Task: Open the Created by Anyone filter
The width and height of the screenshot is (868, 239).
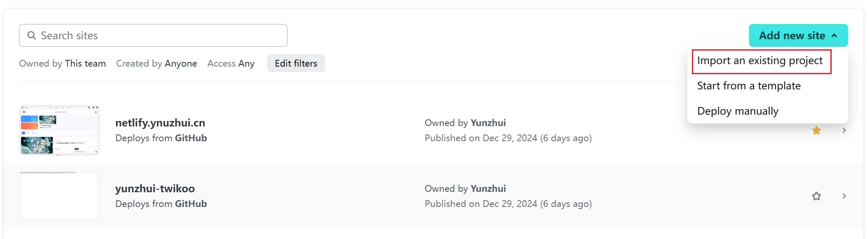Action: [156, 63]
